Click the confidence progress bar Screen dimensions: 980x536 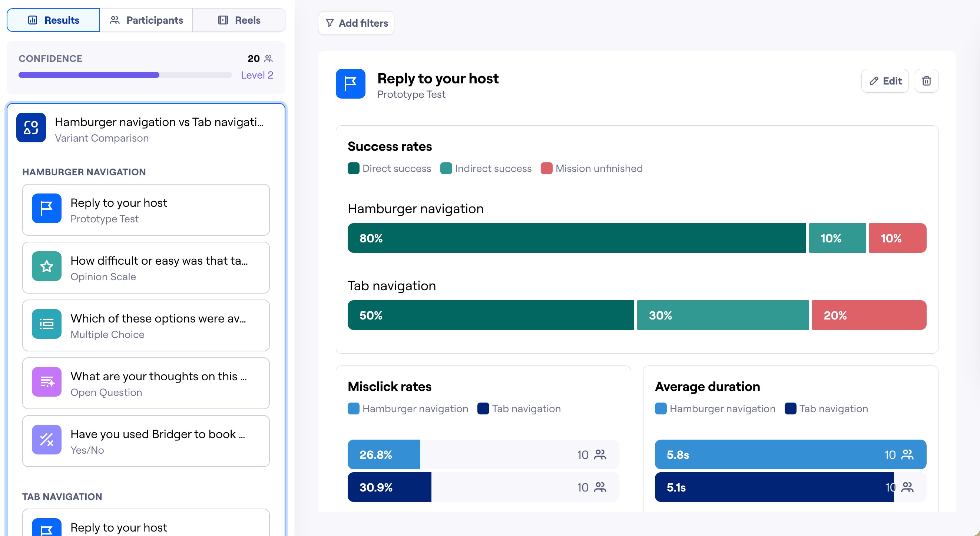coord(125,75)
